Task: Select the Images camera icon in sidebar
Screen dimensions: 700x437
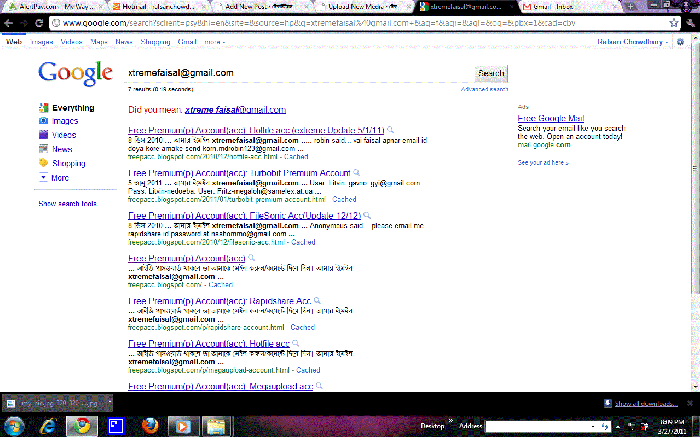Action: click(x=43, y=121)
